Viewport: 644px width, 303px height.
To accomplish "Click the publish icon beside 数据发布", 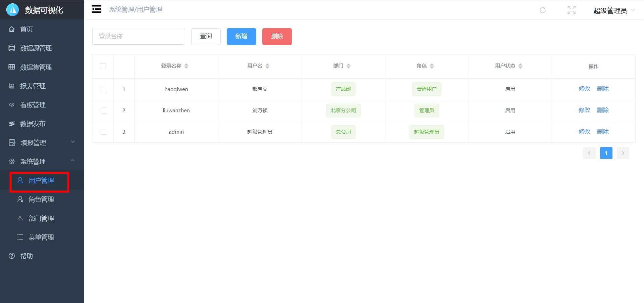I will 12,124.
